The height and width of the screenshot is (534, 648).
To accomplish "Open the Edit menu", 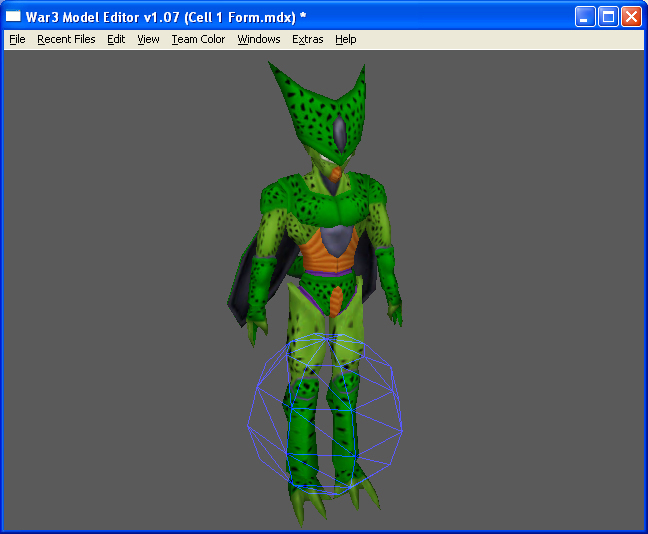I will point(116,39).
